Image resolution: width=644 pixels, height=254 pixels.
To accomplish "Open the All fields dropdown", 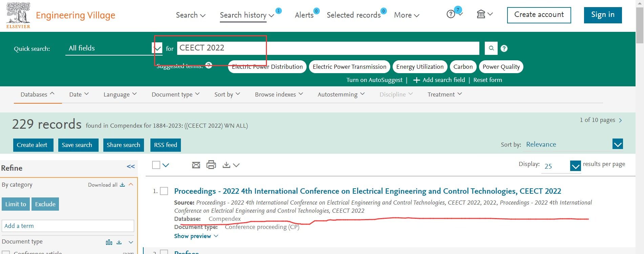I will pos(114,48).
